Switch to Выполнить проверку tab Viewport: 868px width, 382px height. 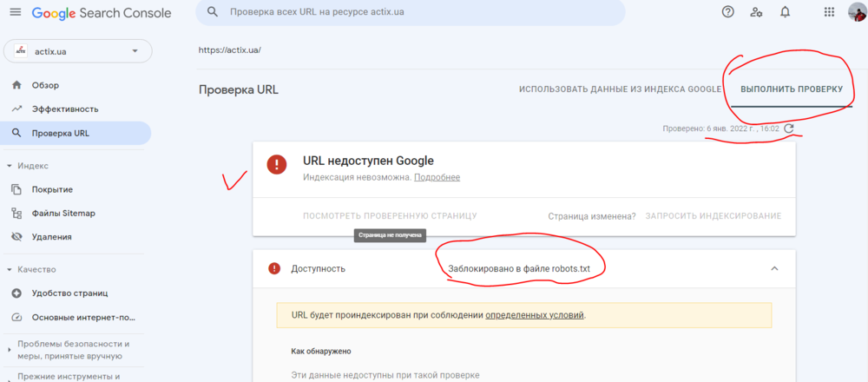pos(791,89)
